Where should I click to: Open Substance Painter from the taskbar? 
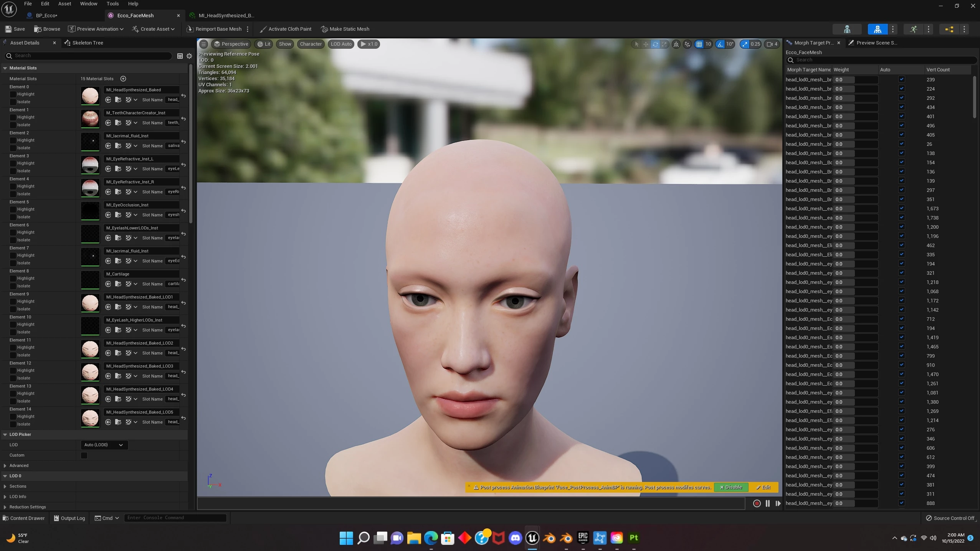[633, 538]
